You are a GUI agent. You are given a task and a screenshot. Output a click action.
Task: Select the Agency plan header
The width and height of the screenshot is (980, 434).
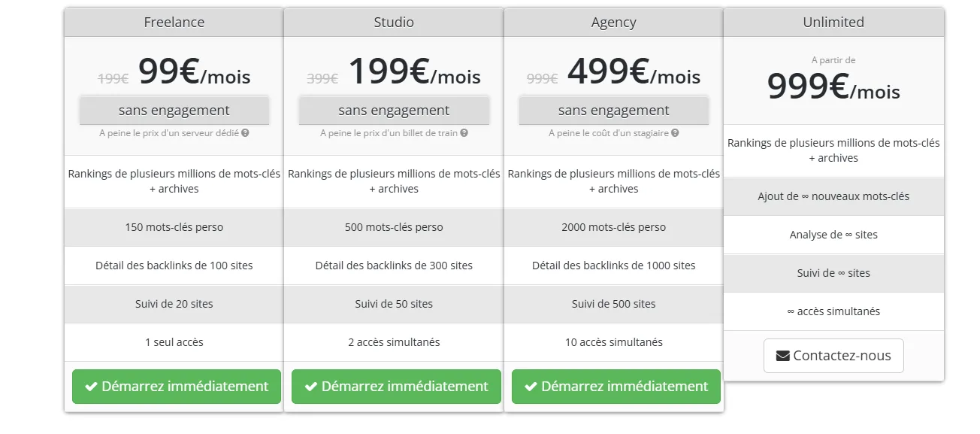(614, 23)
